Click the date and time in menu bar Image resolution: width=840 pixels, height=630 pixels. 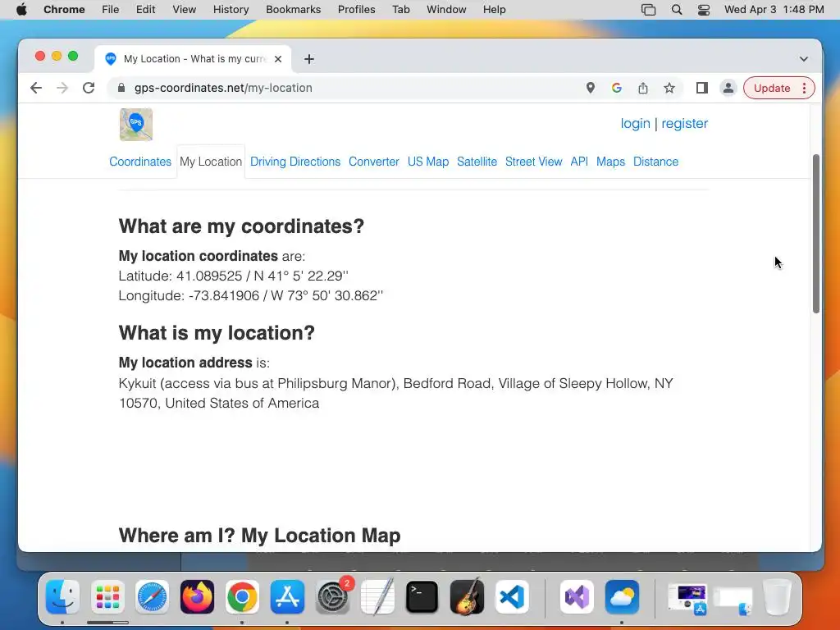pyautogui.click(x=774, y=10)
